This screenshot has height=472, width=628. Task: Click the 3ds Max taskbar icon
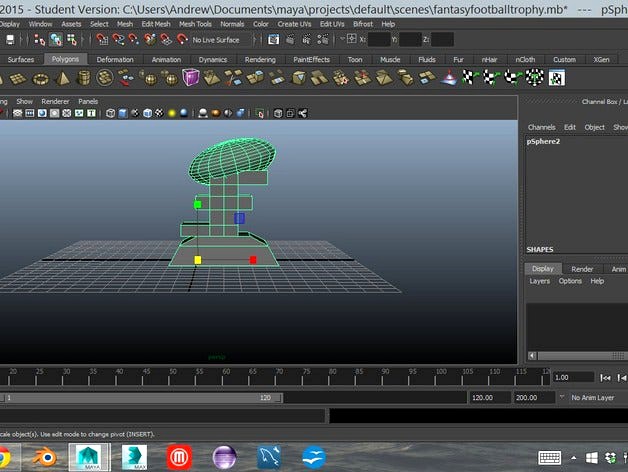(x=133, y=457)
